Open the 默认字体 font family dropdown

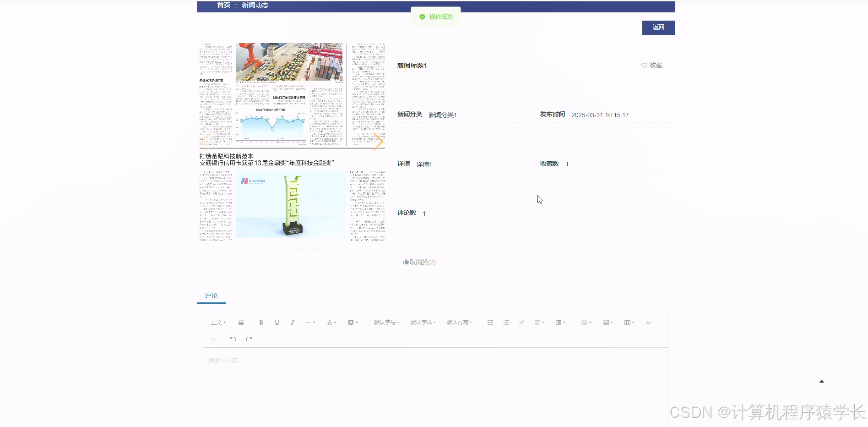pyautogui.click(x=423, y=322)
